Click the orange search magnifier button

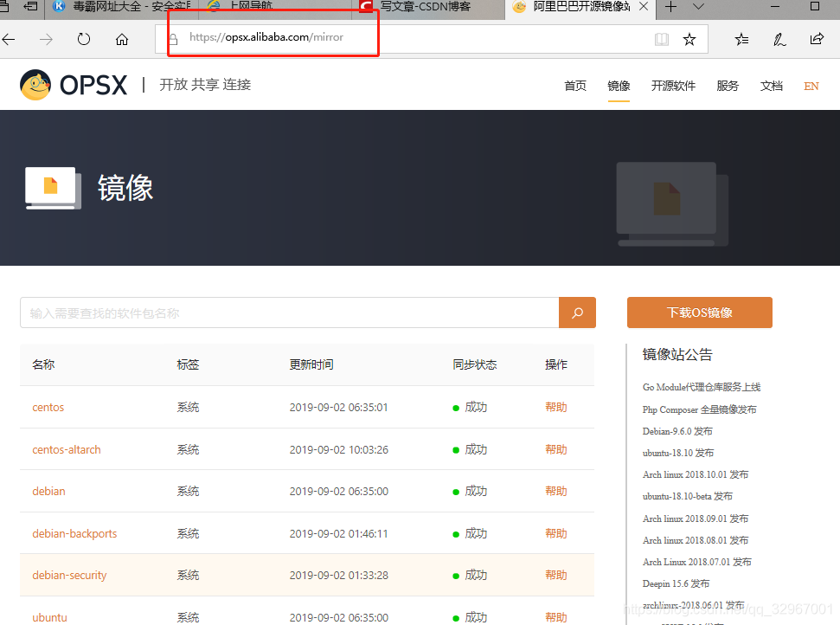[x=577, y=312]
